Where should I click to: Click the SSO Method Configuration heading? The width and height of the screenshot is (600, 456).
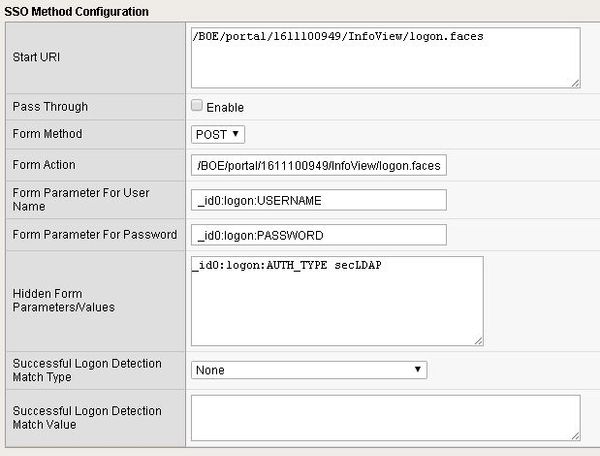(77, 11)
